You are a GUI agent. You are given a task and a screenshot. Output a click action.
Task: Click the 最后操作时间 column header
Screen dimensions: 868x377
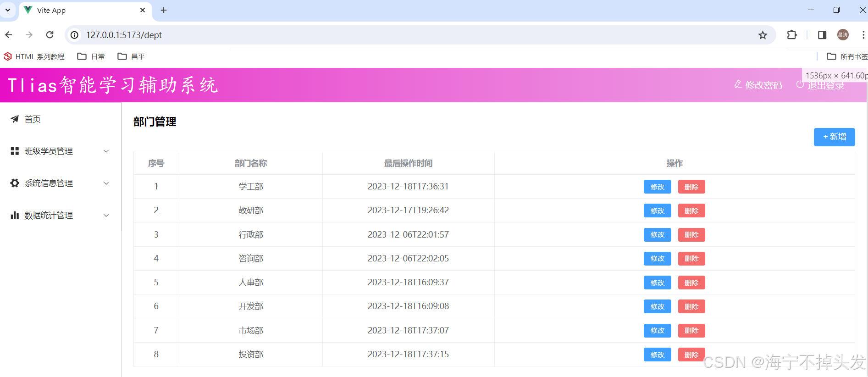click(408, 163)
